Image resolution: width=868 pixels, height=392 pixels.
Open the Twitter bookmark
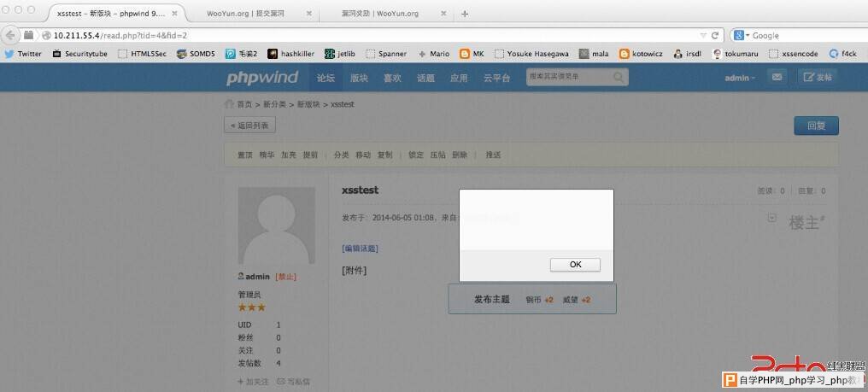23,54
